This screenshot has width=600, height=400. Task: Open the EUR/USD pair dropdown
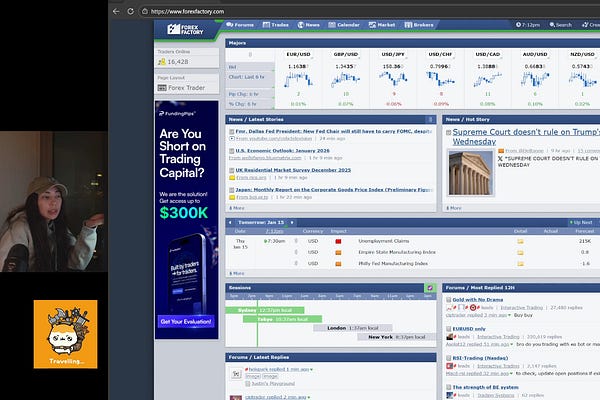pos(298,55)
